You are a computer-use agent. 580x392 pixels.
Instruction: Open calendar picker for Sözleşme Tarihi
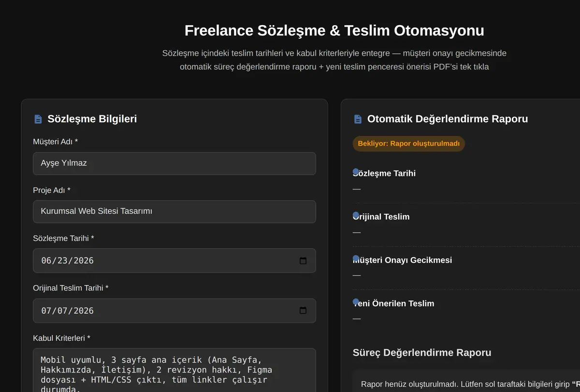point(303,261)
